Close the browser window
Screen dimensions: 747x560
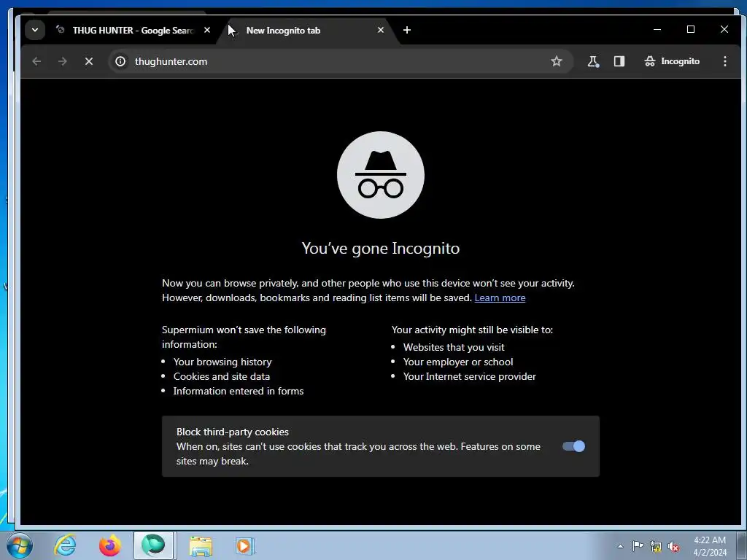coord(724,29)
